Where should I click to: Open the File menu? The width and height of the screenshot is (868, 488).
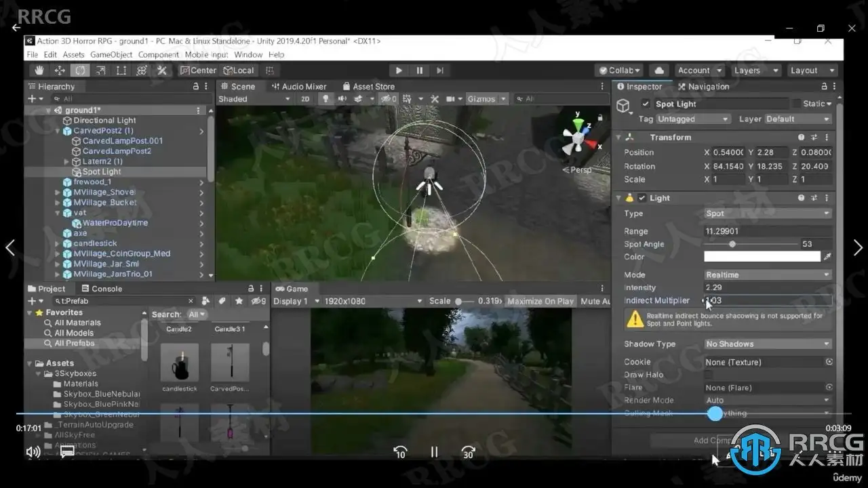32,55
